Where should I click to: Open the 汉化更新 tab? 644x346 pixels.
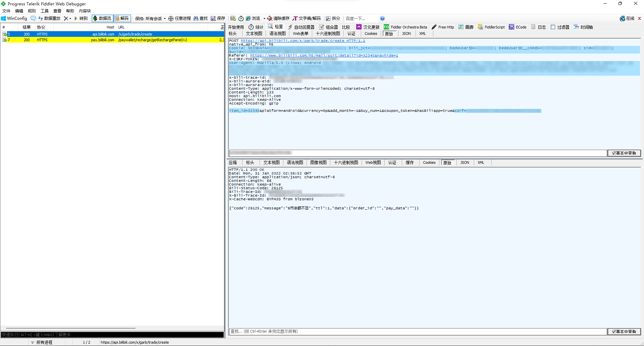[368, 27]
